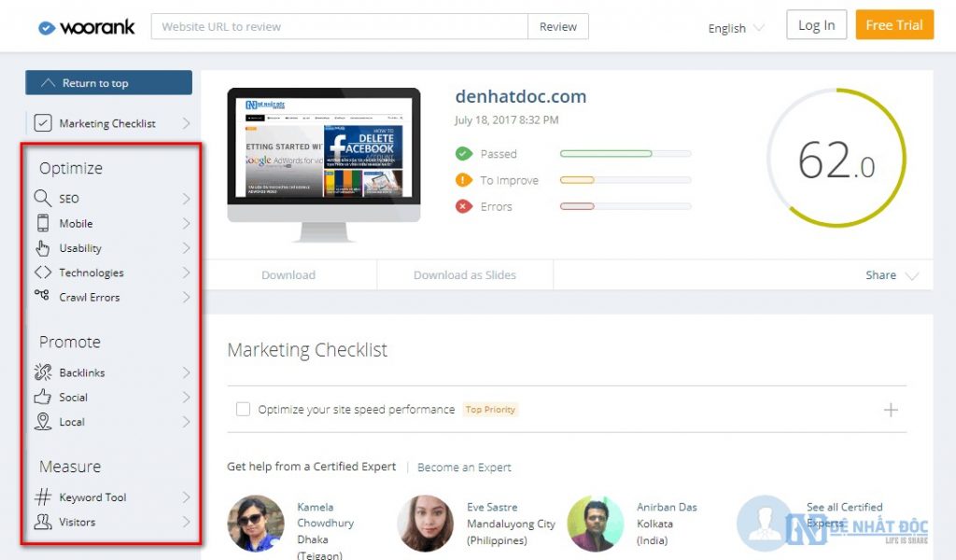Click the Log In button
This screenshot has height=560, width=956.
[816, 25]
